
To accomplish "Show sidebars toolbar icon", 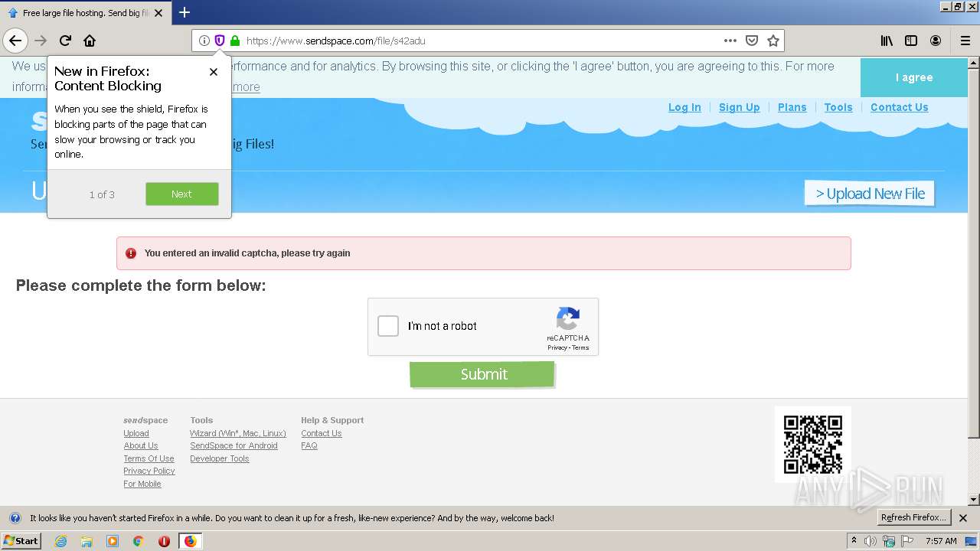I will coord(911,41).
